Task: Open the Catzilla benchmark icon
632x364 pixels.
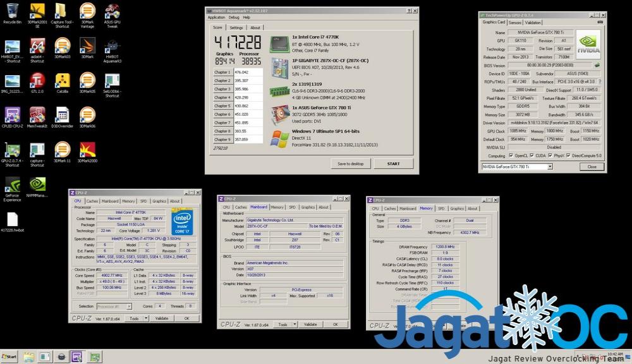Action: point(63,83)
